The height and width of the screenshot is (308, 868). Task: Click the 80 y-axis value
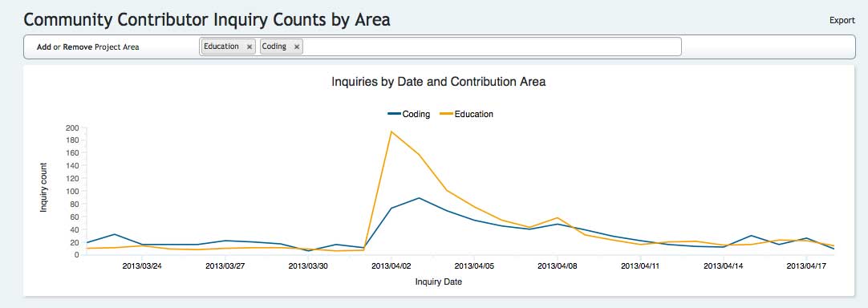pos(75,204)
